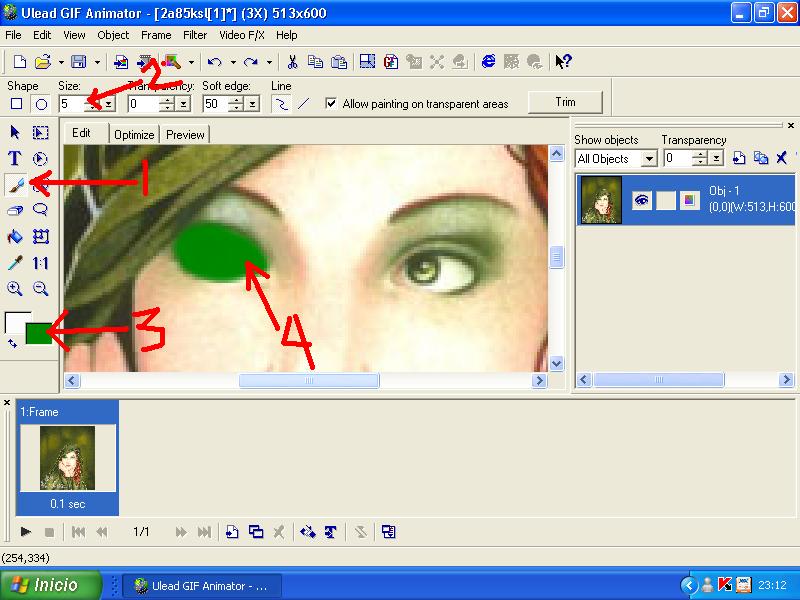Open object Transparency dropdown arrow
Screen dimensions: 800x600
coord(717,159)
